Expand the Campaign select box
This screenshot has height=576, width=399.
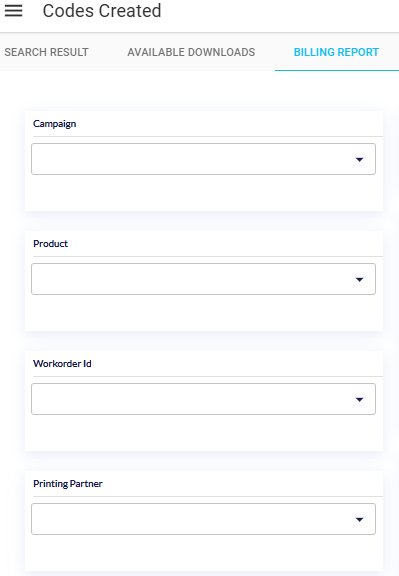pyautogui.click(x=203, y=159)
